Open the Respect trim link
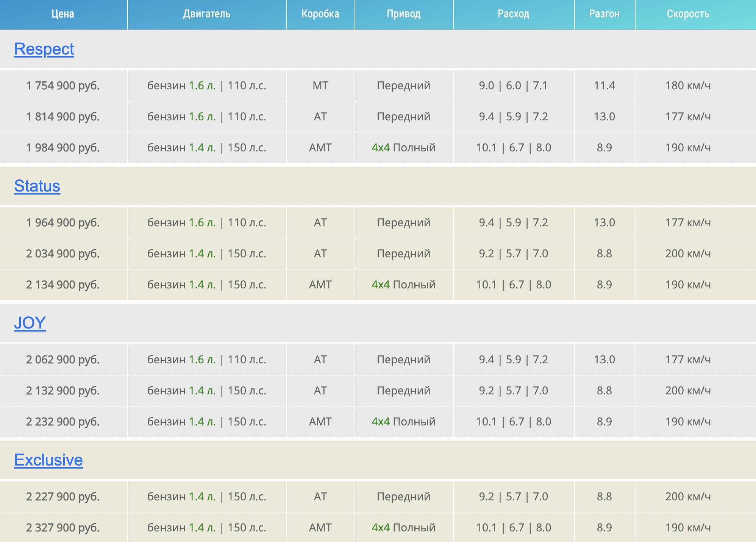 44,49
